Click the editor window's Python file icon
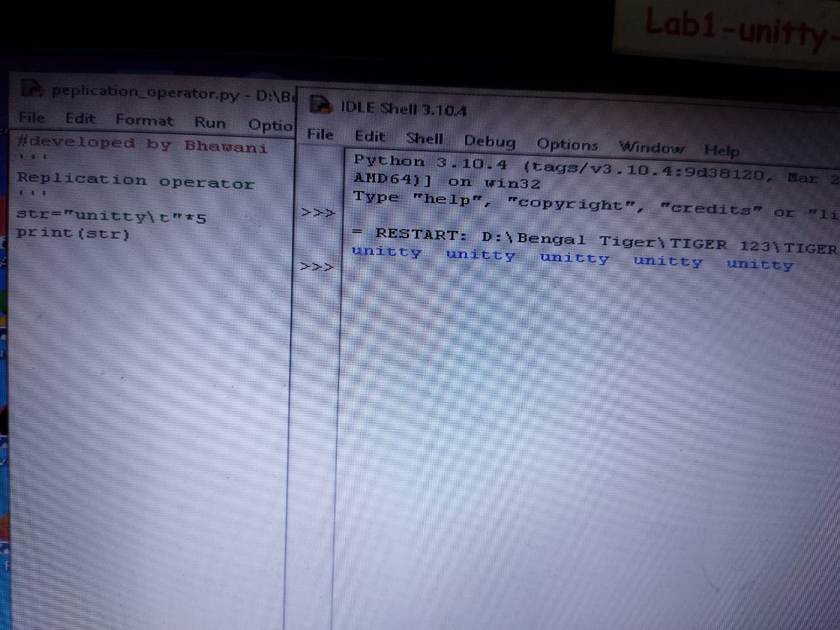This screenshot has width=840, height=630. point(31,89)
